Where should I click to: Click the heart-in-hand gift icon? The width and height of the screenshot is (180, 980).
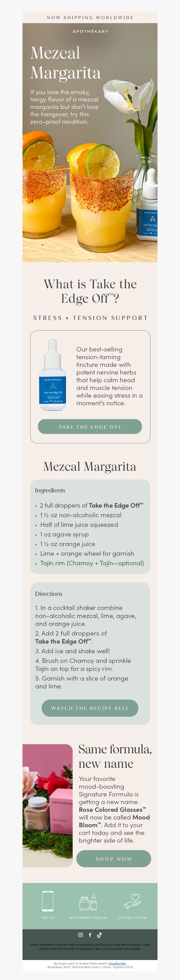(x=132, y=901)
